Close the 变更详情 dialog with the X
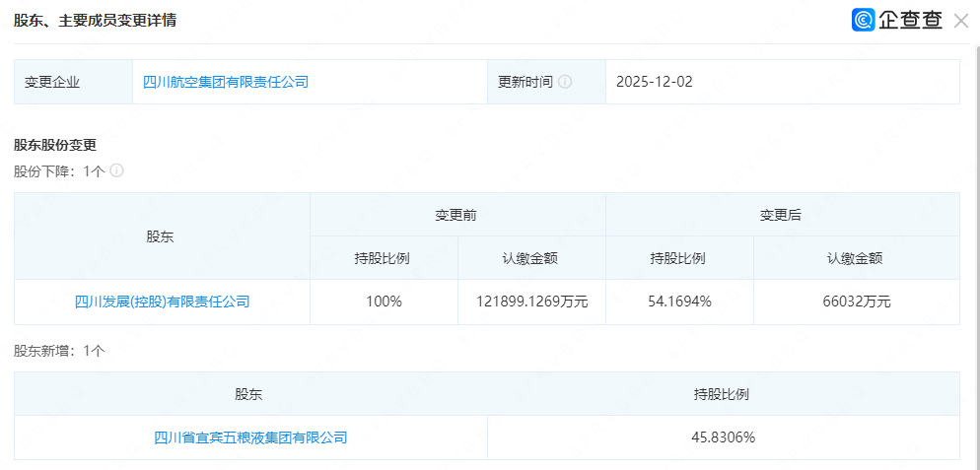Viewport: 980px width, 470px height. click(960, 21)
